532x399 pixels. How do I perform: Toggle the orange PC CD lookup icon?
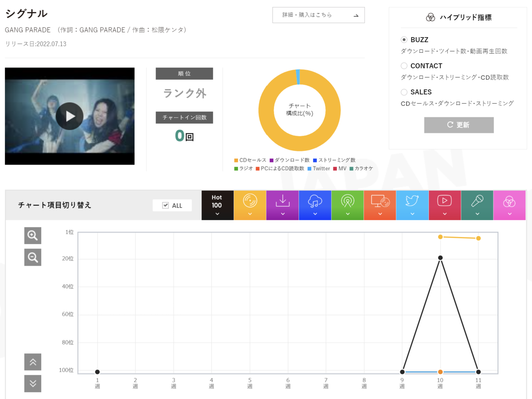pos(380,205)
